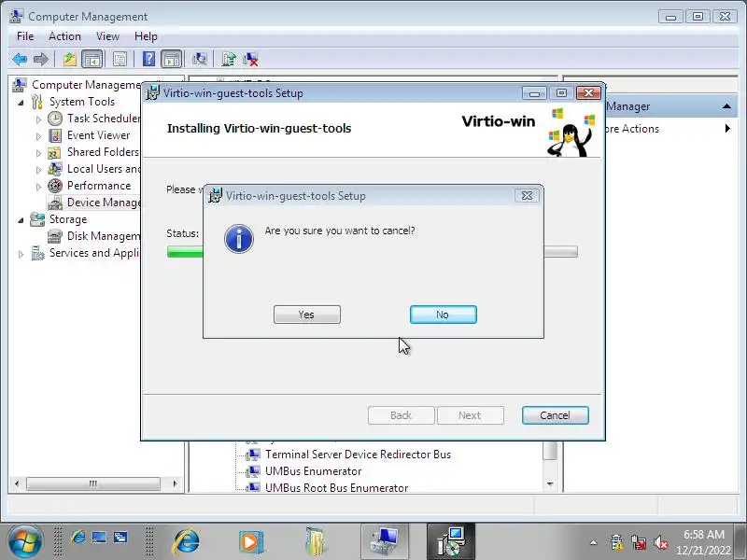Click the network status tray icon
The height and width of the screenshot is (560, 747).
[x=639, y=542]
